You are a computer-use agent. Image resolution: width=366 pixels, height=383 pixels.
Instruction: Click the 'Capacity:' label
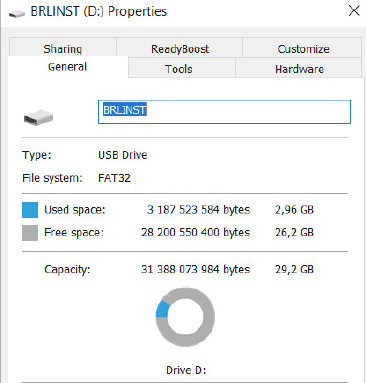[x=67, y=269]
